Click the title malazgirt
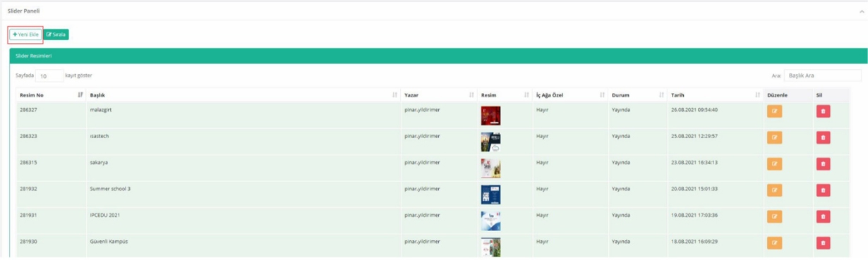This screenshot has width=868, height=260. pos(101,110)
